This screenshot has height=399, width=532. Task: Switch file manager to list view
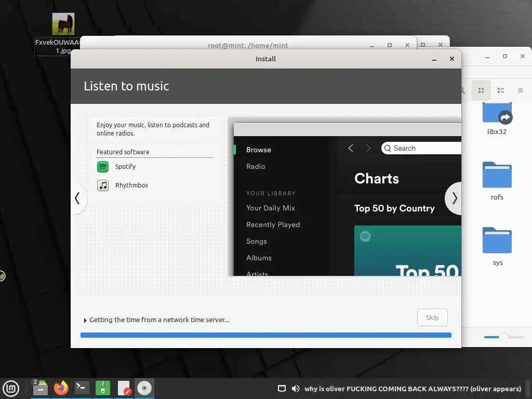[500, 90]
